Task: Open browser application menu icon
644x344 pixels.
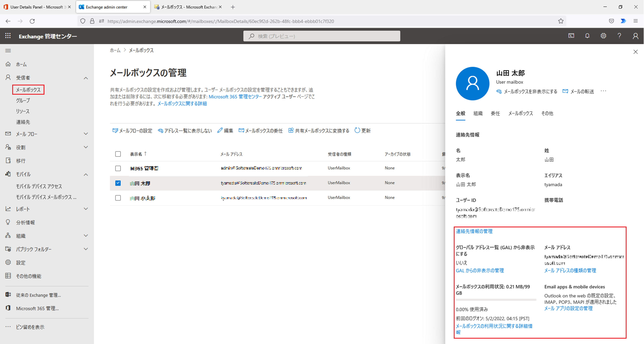Action: pyautogui.click(x=635, y=21)
